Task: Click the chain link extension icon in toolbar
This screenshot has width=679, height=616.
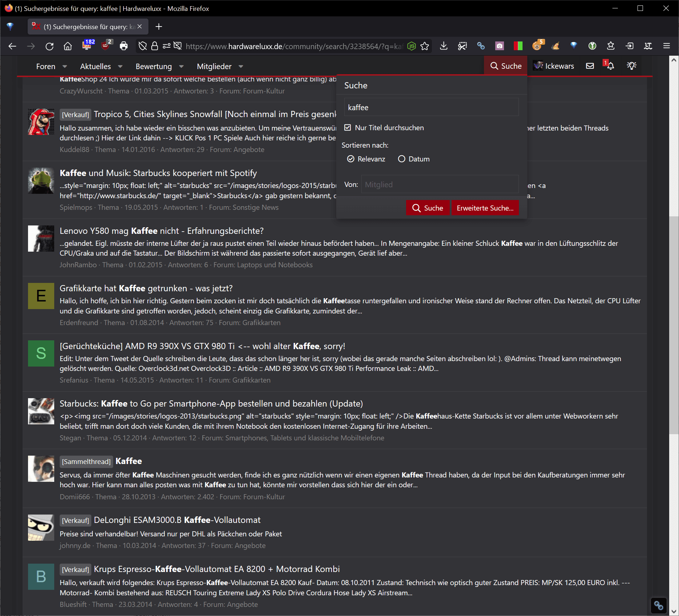Action: (x=481, y=46)
